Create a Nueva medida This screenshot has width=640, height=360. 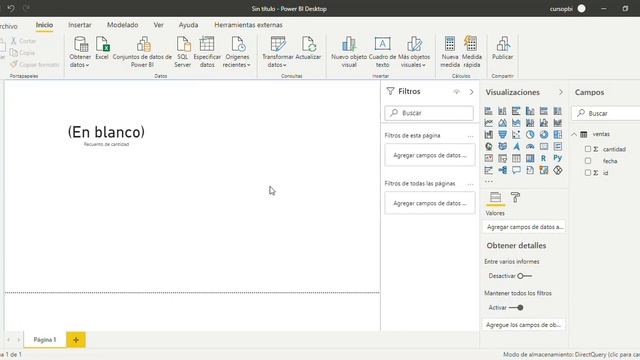click(450, 52)
